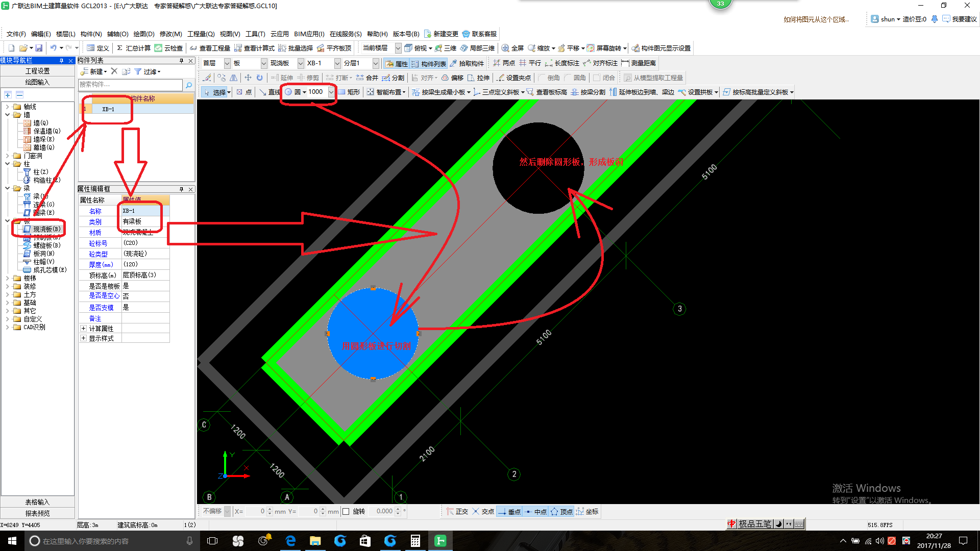This screenshot has height=551, width=980.
Task: Expand the 显示样式 row
Action: [83, 338]
